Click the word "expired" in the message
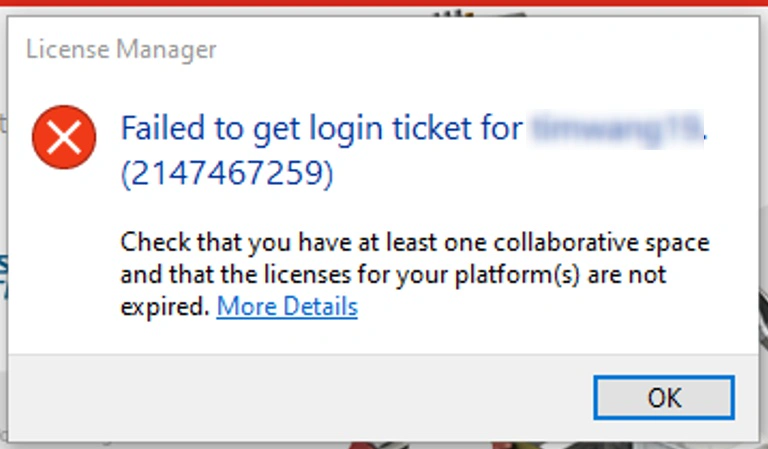 pyautogui.click(x=164, y=306)
